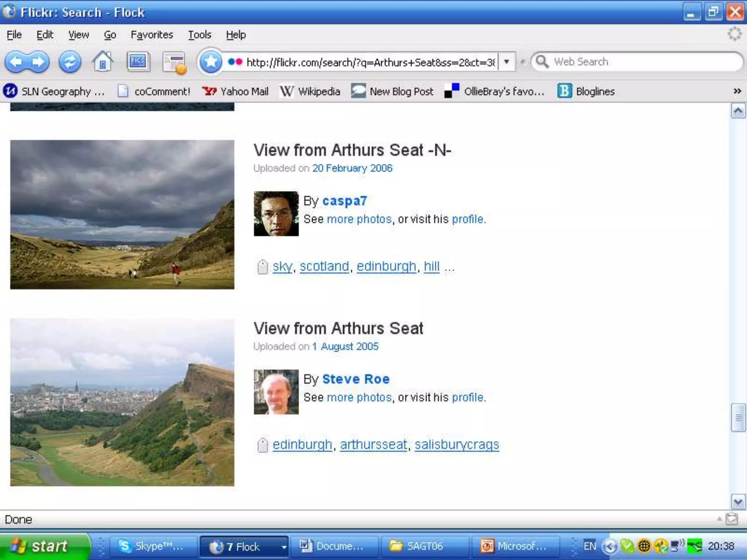The width and height of the screenshot is (747, 560).
Task: Reload the page with Refresh icon
Action: (70, 62)
